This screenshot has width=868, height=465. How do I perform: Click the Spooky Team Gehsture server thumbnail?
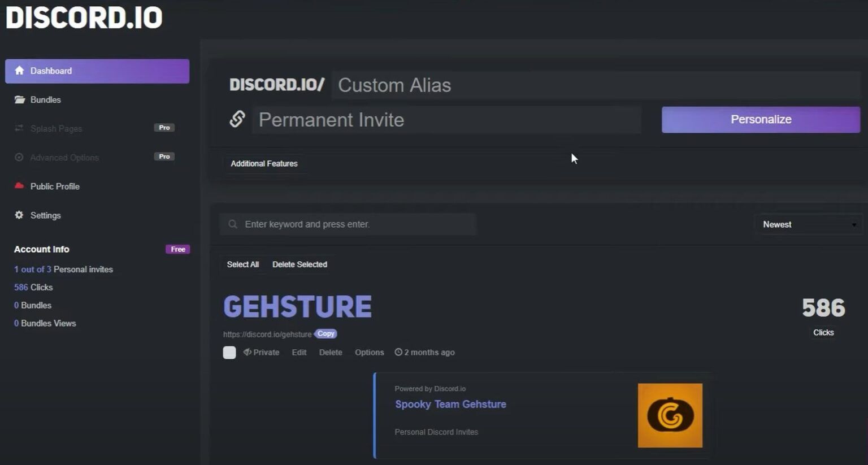click(670, 415)
